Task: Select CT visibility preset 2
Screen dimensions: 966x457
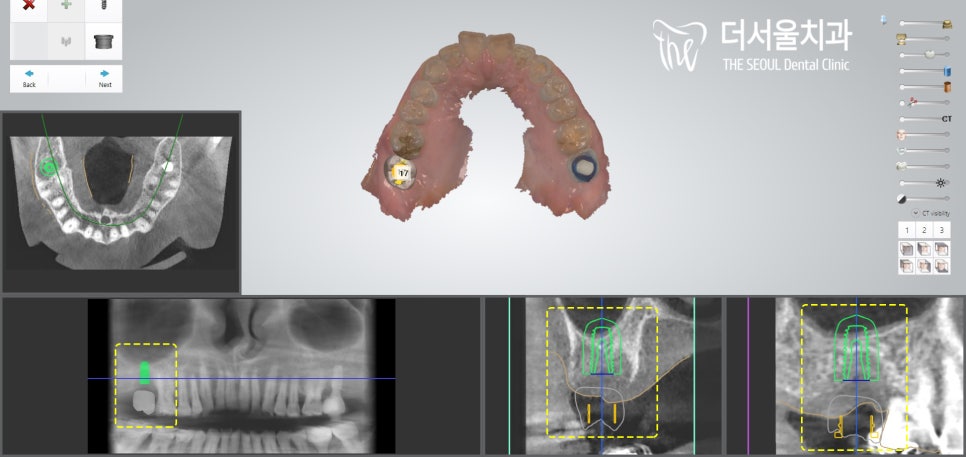Action: pos(925,230)
